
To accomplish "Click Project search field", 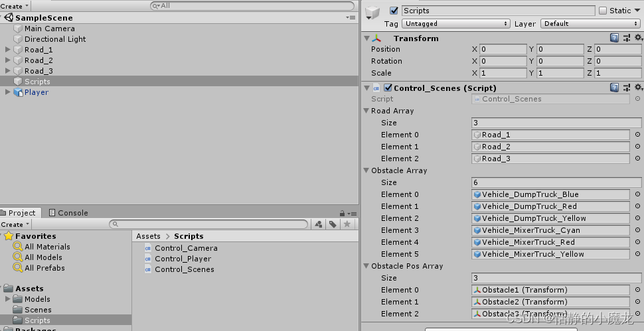I will pyautogui.click(x=208, y=224).
